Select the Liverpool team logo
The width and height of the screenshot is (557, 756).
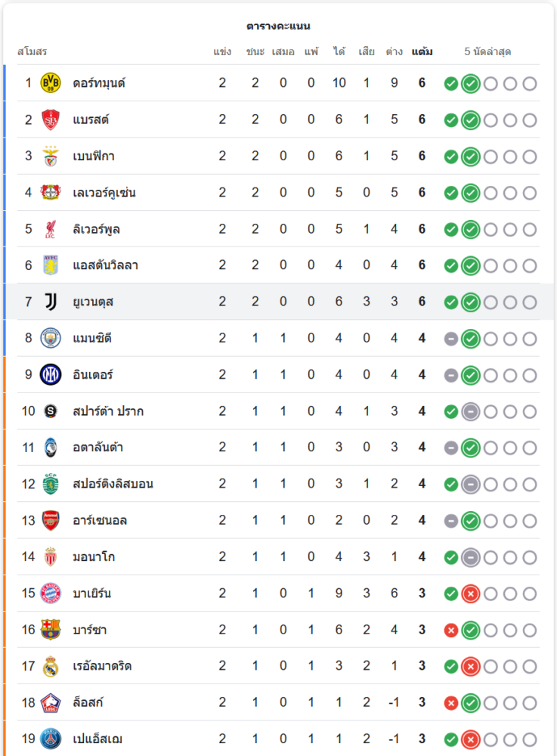point(51,229)
